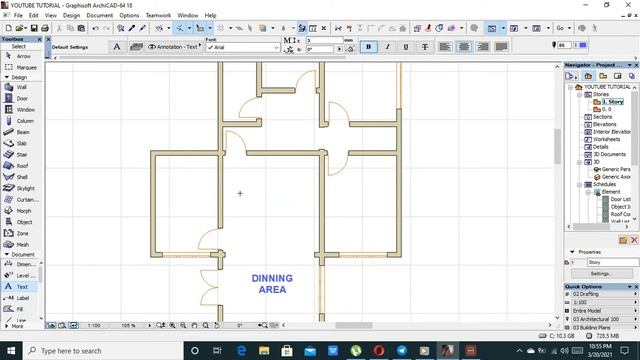Click the New document icon
This screenshot has width=640, height=360.
point(9,28)
